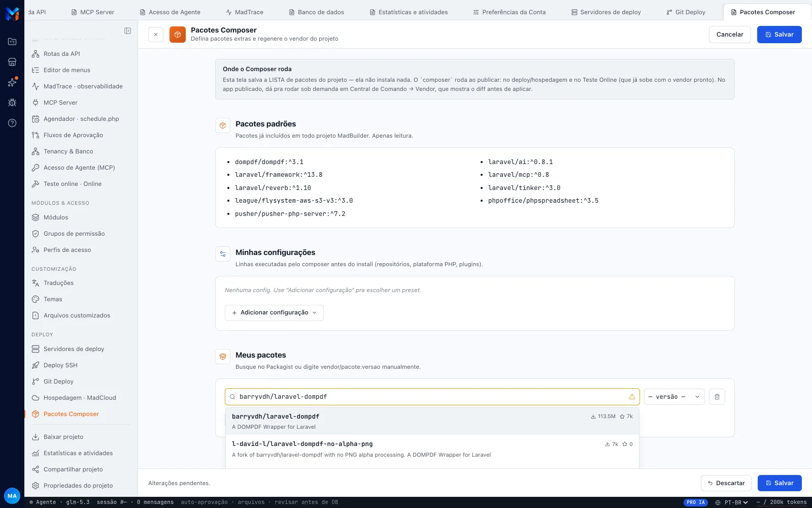Open the bug debug icon in left rail
Screen dimensions: 812x508
coord(12,103)
